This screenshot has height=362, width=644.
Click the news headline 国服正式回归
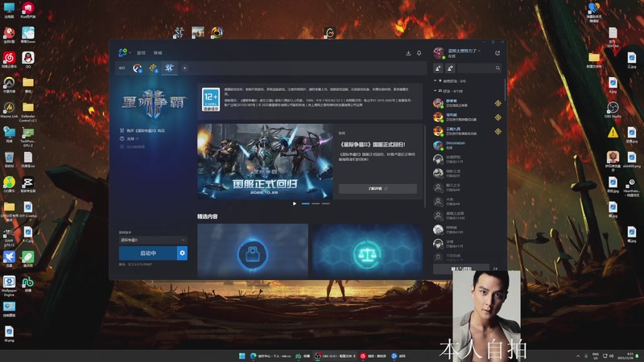coord(373,145)
